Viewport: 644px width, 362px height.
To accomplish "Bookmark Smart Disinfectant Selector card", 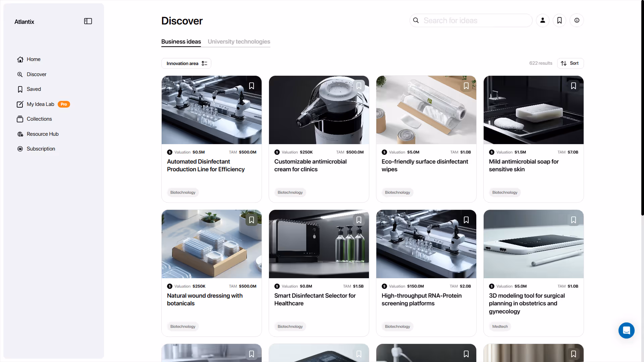I will point(359,220).
